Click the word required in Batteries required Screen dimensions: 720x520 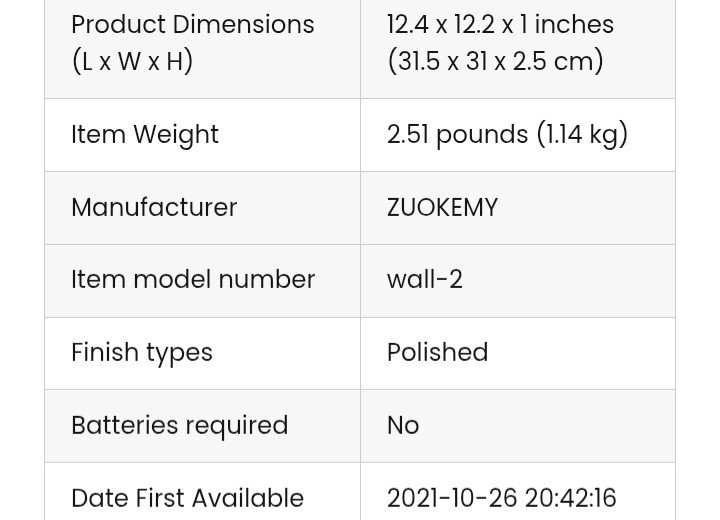coord(237,426)
